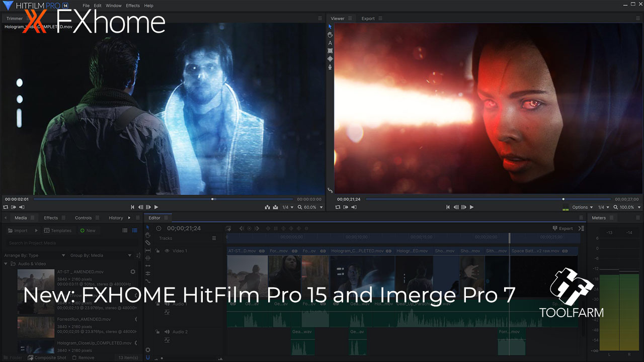This screenshot has width=644, height=362.
Task: Switch media panel to list view
Action: pyautogui.click(x=125, y=230)
